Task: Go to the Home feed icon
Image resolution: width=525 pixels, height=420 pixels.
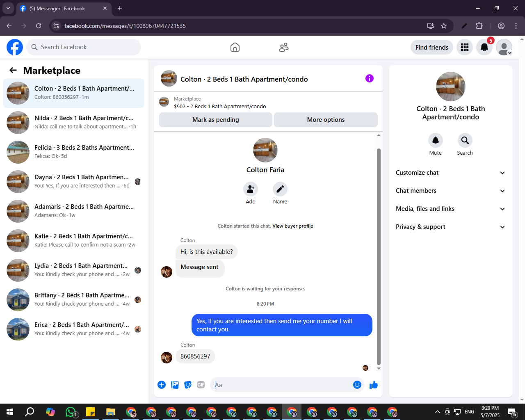Action: [x=235, y=47]
